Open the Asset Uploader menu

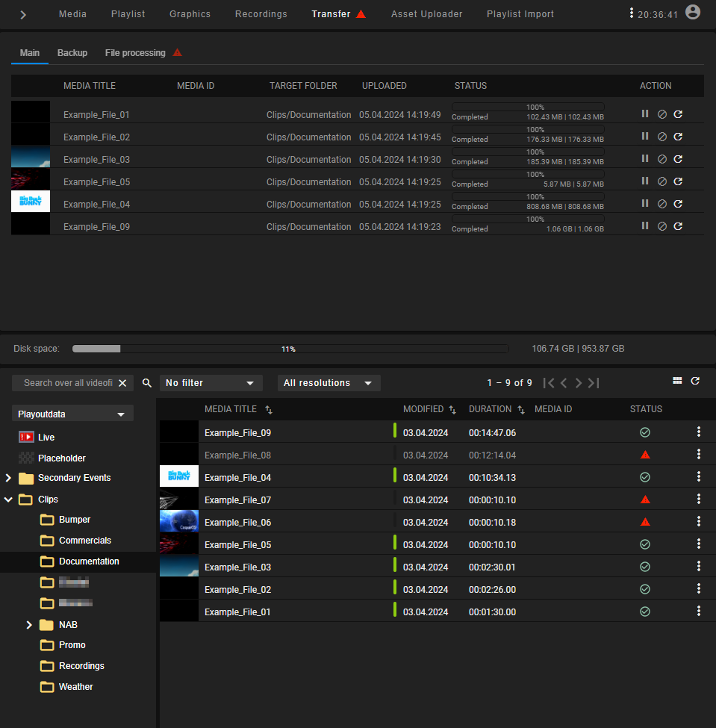[426, 13]
